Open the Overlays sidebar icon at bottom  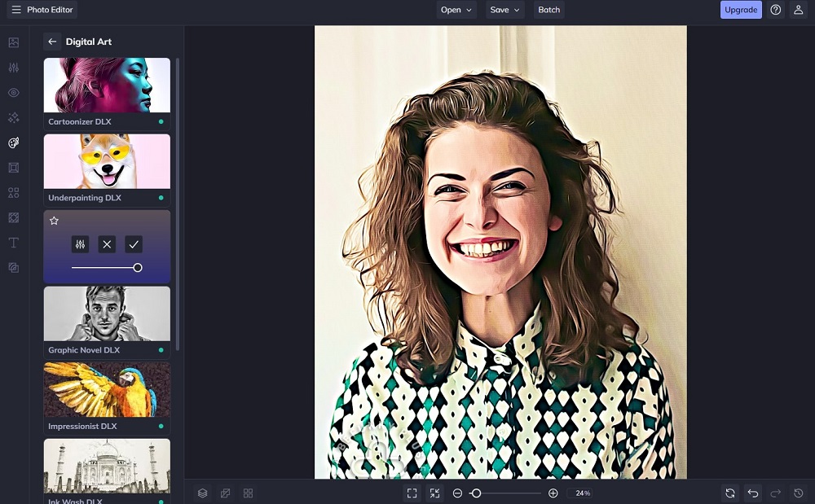click(x=14, y=268)
